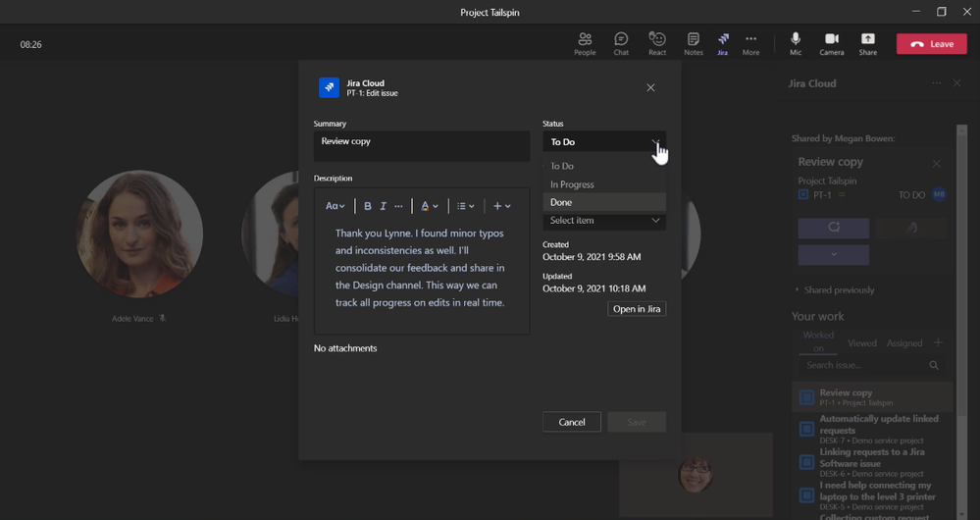Open the list style dropdown
Viewport: 980px width, 520px height.
[466, 206]
